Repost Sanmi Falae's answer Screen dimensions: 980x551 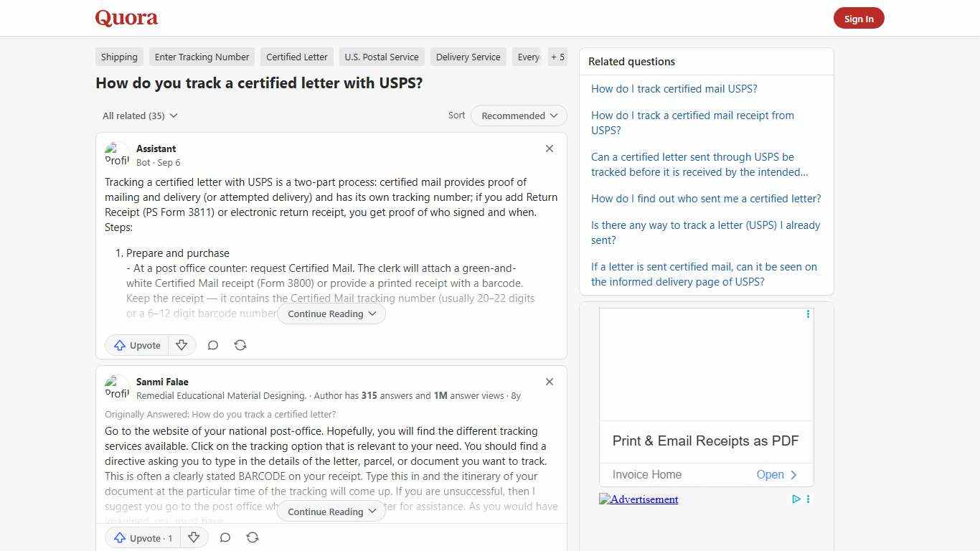(x=253, y=537)
